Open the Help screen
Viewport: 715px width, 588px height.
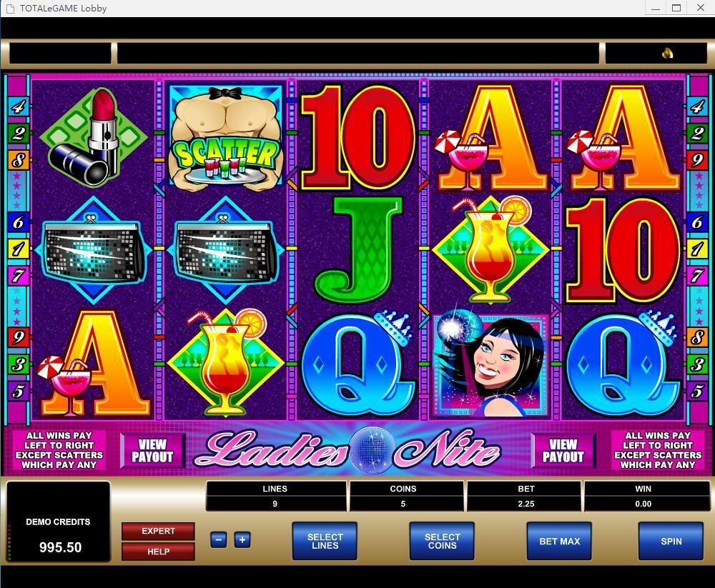158,552
